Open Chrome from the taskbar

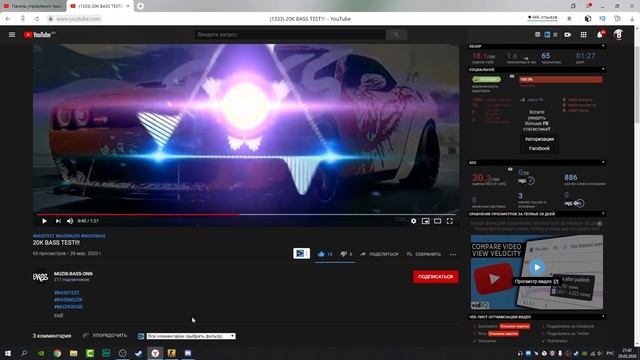pyautogui.click(x=57, y=353)
